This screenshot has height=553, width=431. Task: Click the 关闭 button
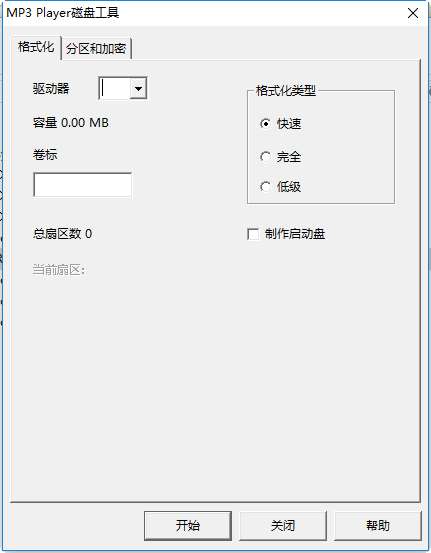click(x=283, y=525)
